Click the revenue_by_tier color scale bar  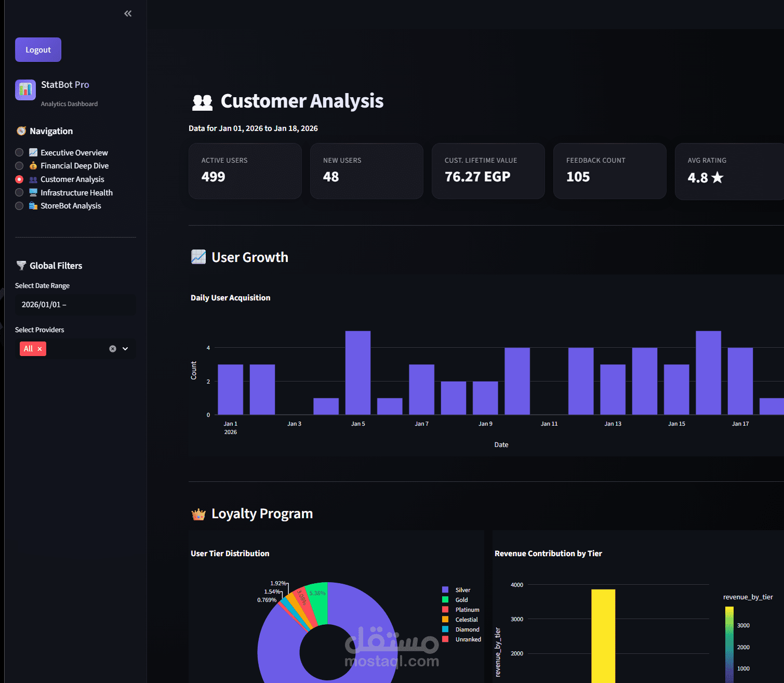coord(729,645)
